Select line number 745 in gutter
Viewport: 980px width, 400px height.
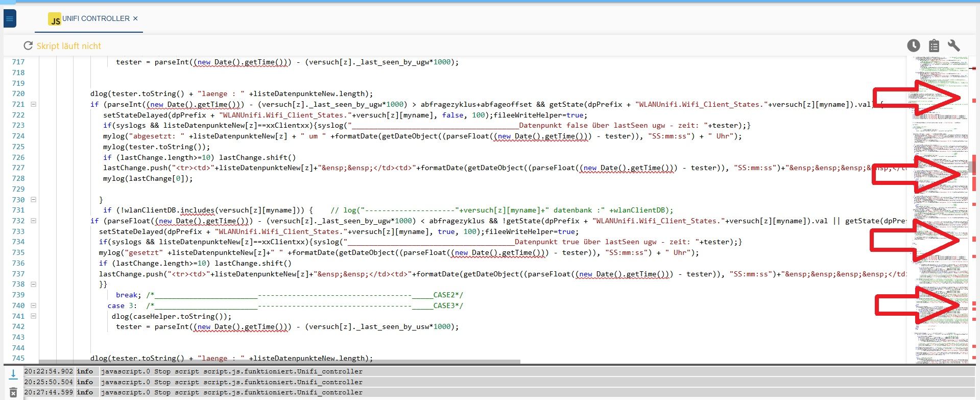(18, 358)
